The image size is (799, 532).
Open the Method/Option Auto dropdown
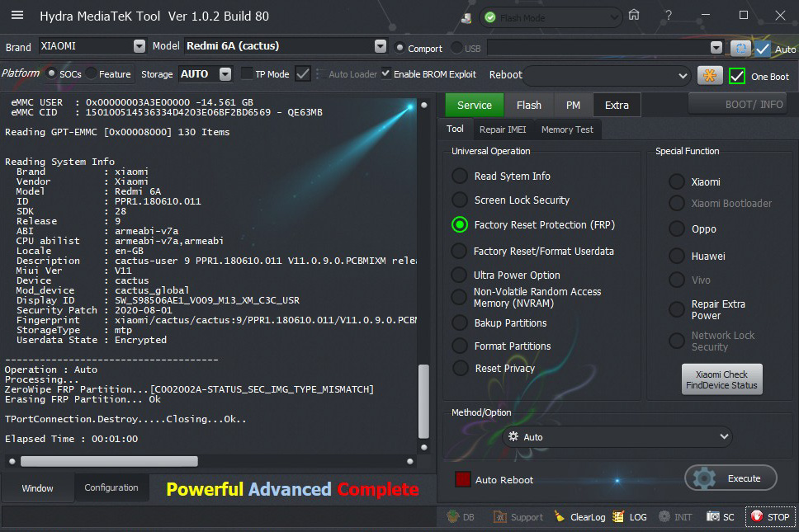617,437
